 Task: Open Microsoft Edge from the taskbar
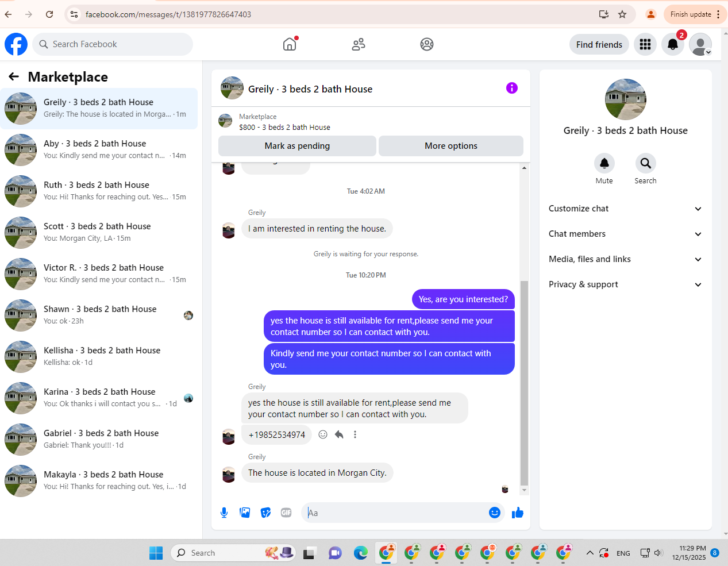[x=361, y=553]
